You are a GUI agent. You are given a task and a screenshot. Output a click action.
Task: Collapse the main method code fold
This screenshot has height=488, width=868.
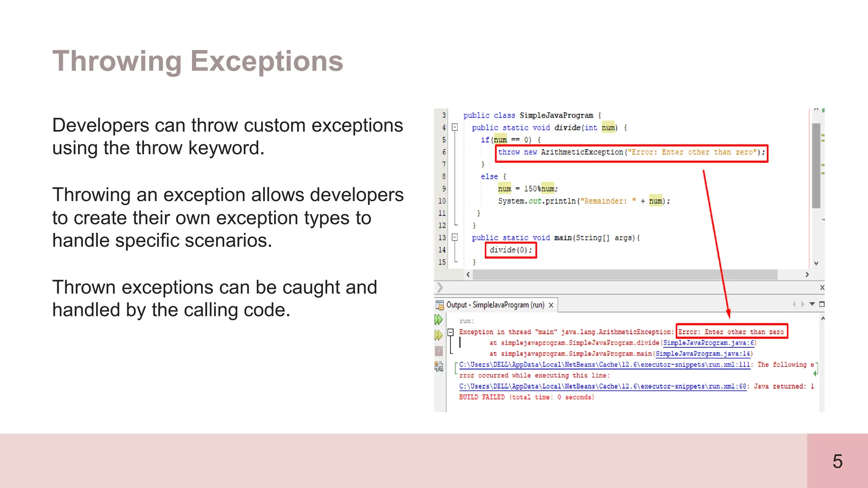(455, 237)
